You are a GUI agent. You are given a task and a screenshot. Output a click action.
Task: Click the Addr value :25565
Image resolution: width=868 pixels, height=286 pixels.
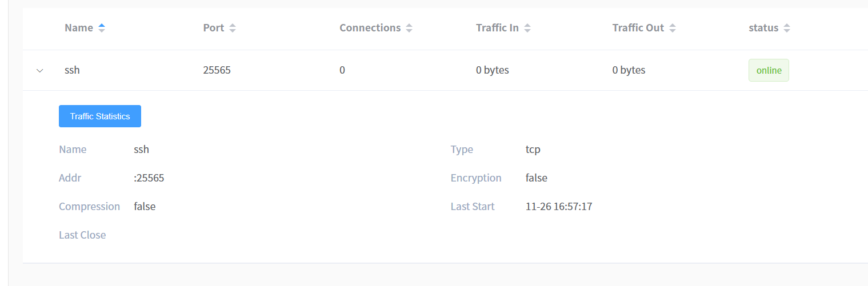pyautogui.click(x=149, y=178)
